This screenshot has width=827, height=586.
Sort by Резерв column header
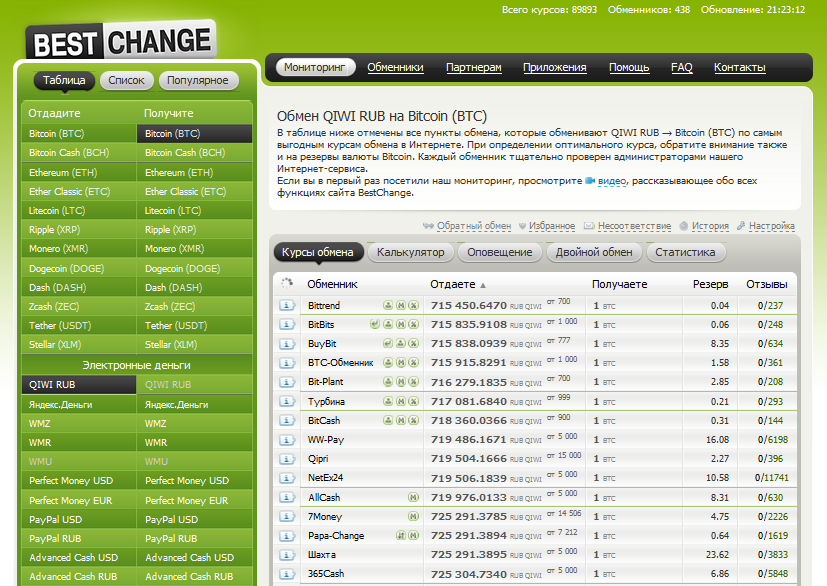click(710, 284)
